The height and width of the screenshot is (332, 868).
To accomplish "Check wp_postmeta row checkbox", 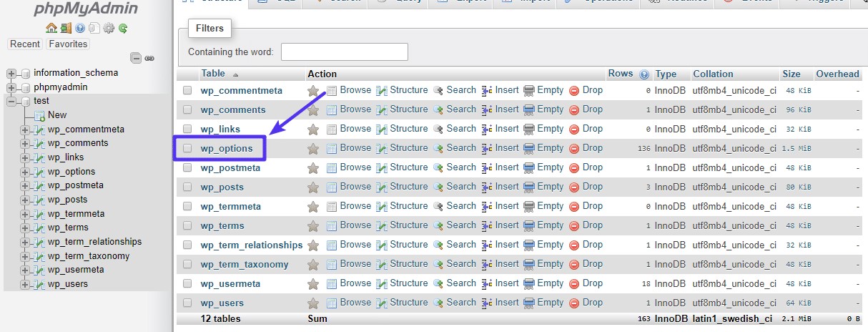I will [187, 168].
